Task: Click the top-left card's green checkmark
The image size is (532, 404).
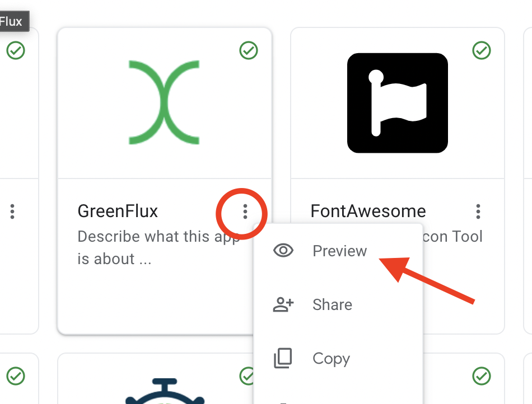Action: [16, 50]
